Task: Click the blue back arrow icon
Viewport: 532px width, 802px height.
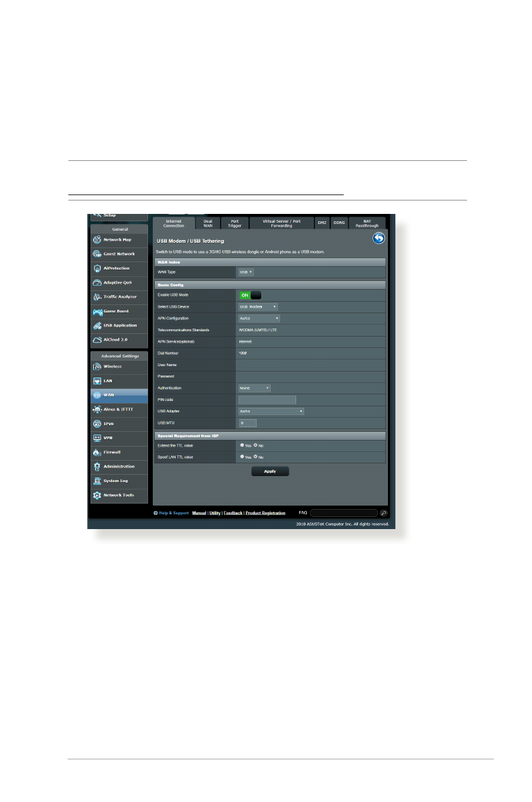Action: [x=379, y=238]
